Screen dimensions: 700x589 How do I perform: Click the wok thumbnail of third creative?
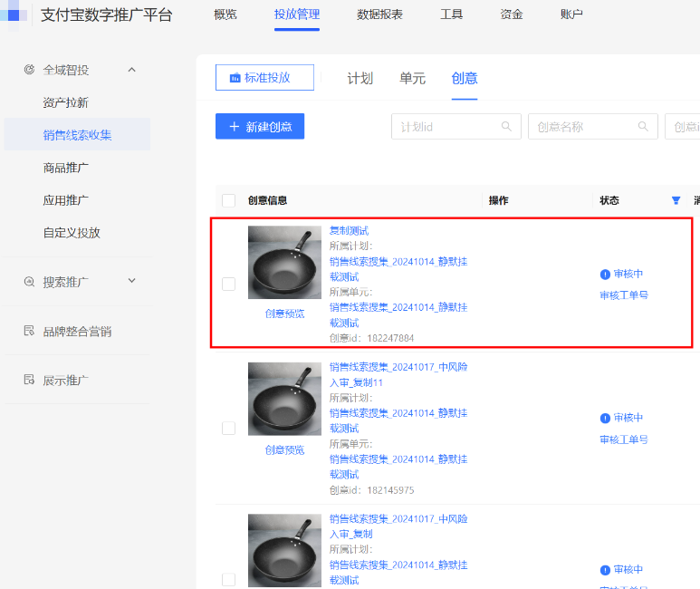coord(284,551)
